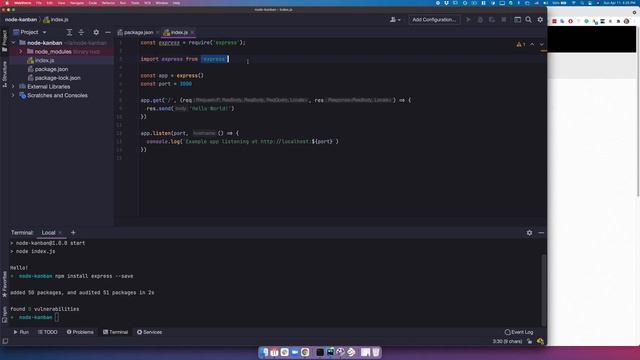Open WebStorm icon in the Dock
Screen dimensions: 640x360
(330, 352)
